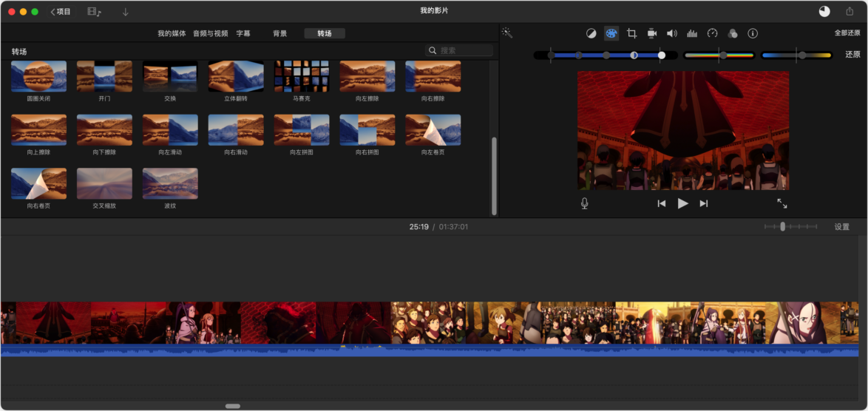Select the color correction palette tool
Screen dimensions: 868x411
pos(611,33)
